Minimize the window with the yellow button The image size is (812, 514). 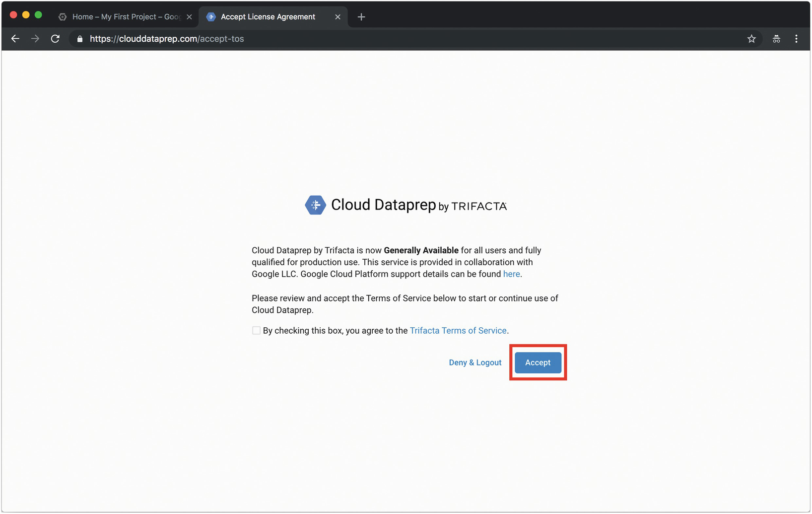click(x=26, y=15)
